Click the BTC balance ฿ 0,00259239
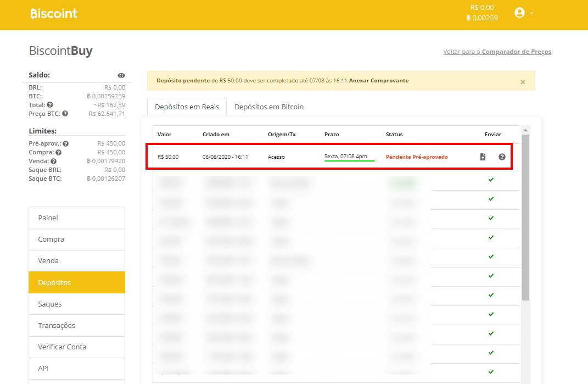This screenshot has width=588, height=384. click(106, 96)
